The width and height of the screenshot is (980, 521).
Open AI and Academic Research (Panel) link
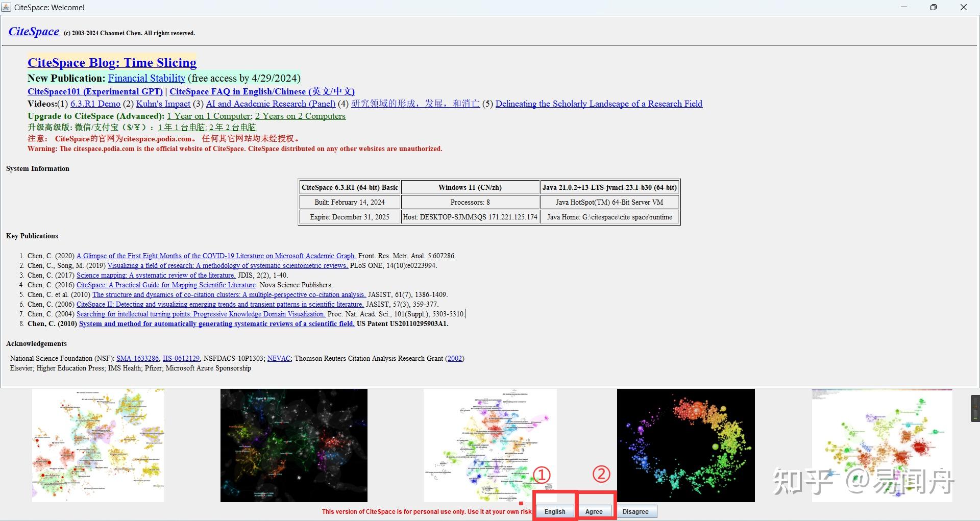click(271, 104)
